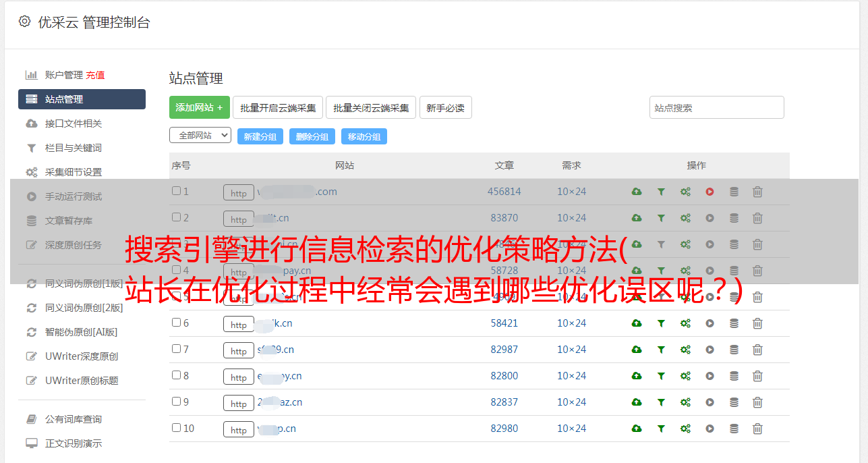Click the 新建分组 button
The image size is (868, 463).
click(x=260, y=136)
